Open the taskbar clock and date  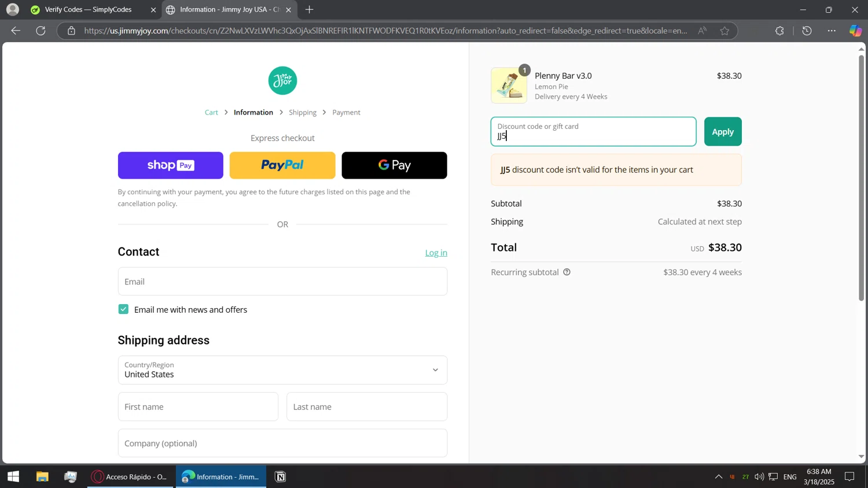[x=819, y=477]
